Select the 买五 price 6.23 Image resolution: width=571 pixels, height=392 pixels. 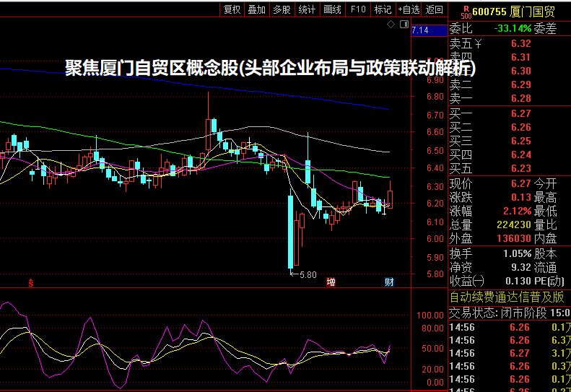click(520, 169)
